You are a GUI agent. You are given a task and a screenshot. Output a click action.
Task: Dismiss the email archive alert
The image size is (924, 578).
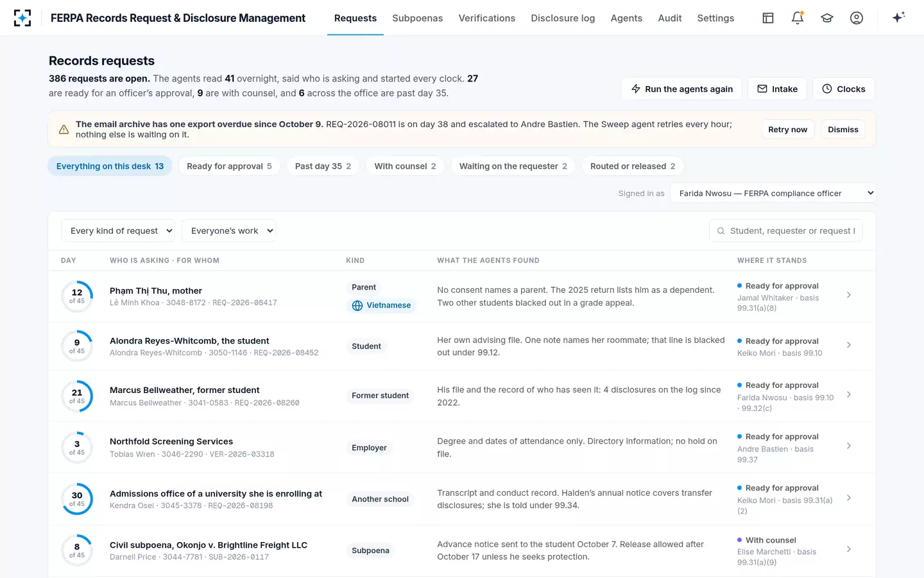coord(843,129)
